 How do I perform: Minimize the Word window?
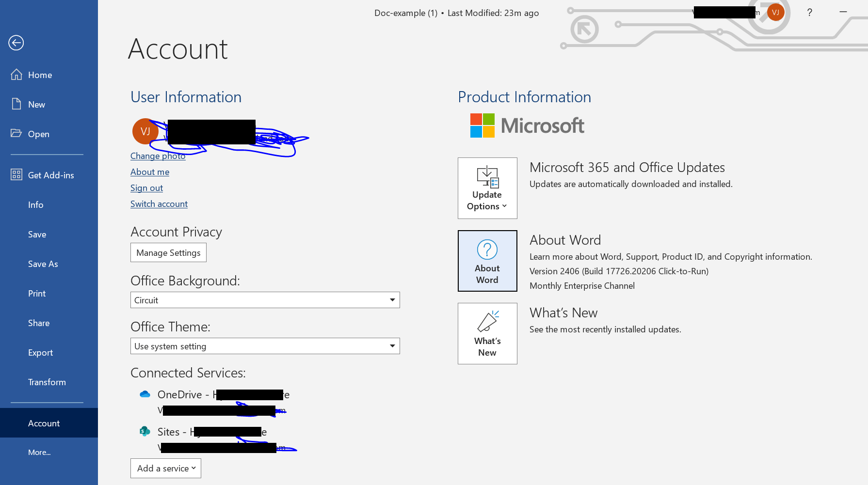pos(843,12)
